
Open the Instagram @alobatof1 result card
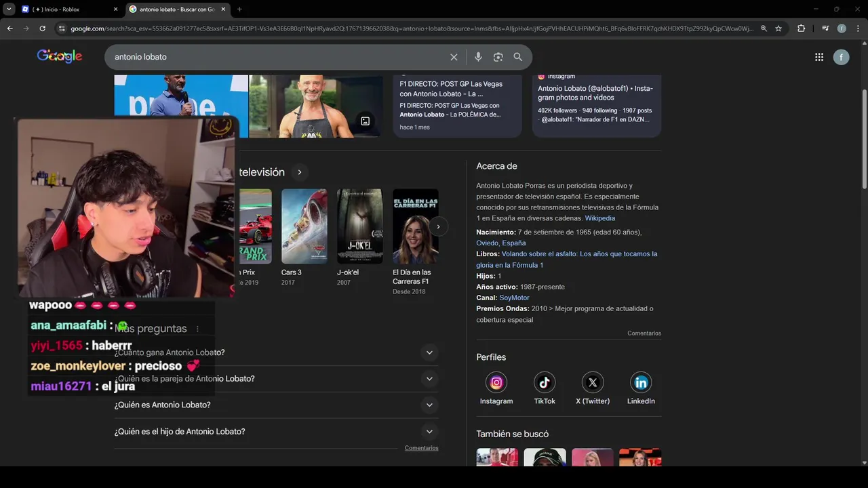coord(597,106)
